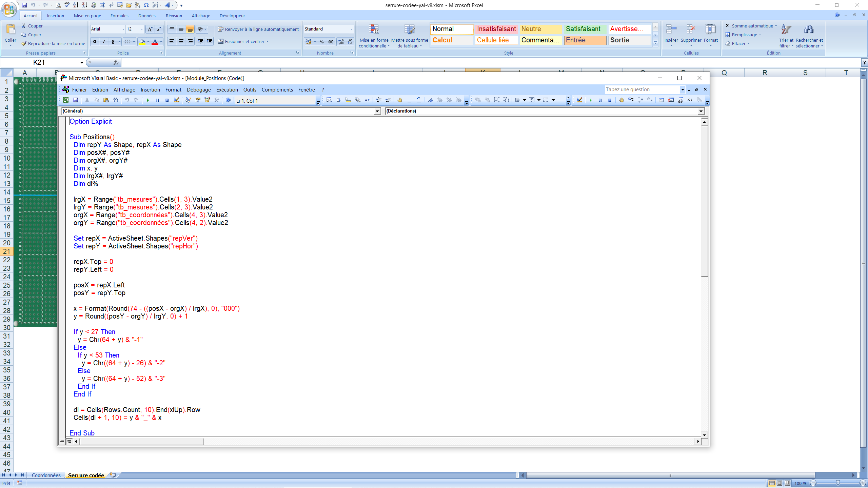Click the Break pause icon in Standard toolbar
This screenshot has height=488, width=868.
click(x=157, y=100)
